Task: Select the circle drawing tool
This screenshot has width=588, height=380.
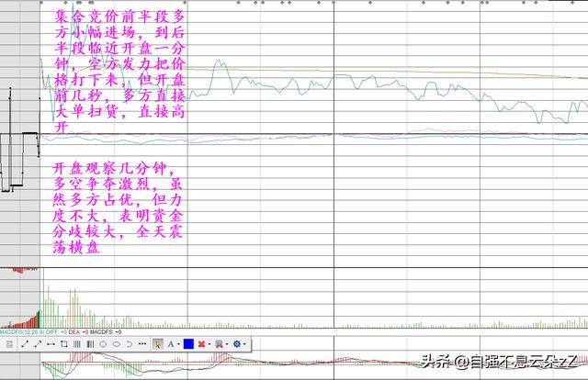Action: [103, 344]
